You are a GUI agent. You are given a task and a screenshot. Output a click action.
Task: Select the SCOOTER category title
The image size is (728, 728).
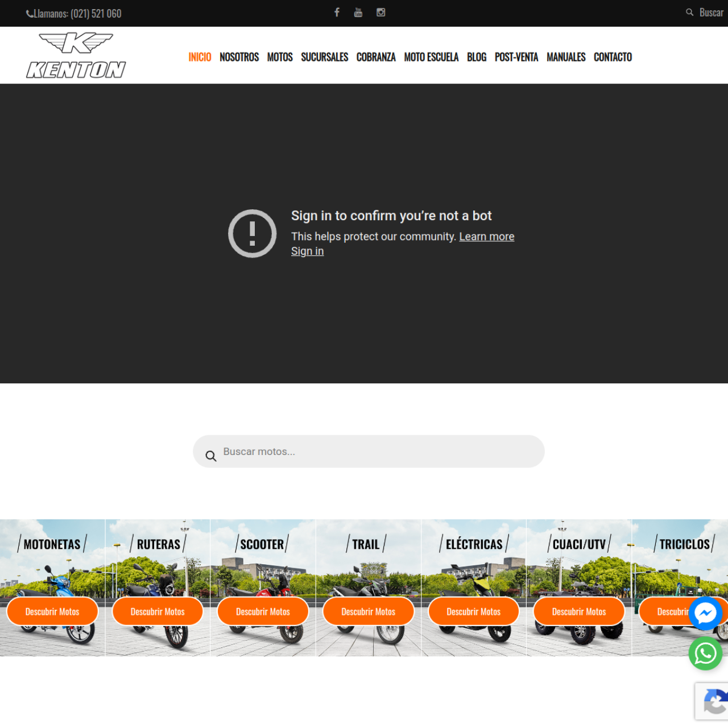pos(262,544)
